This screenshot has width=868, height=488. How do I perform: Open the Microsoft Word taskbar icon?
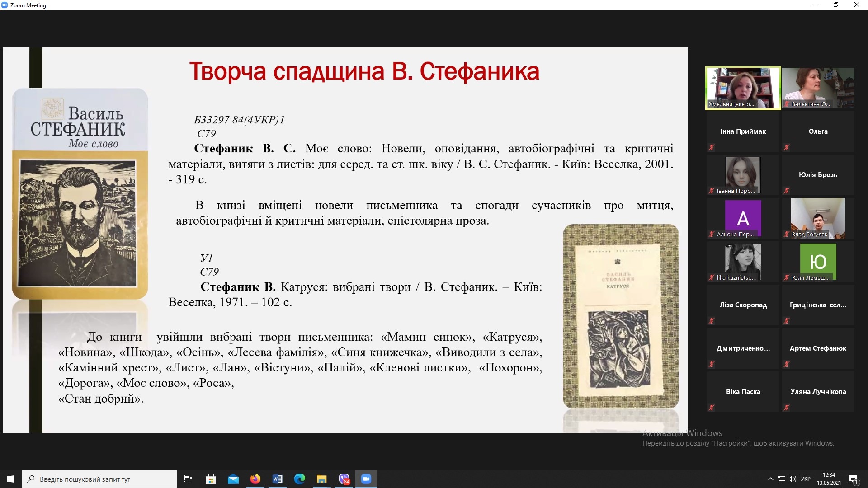(x=277, y=479)
